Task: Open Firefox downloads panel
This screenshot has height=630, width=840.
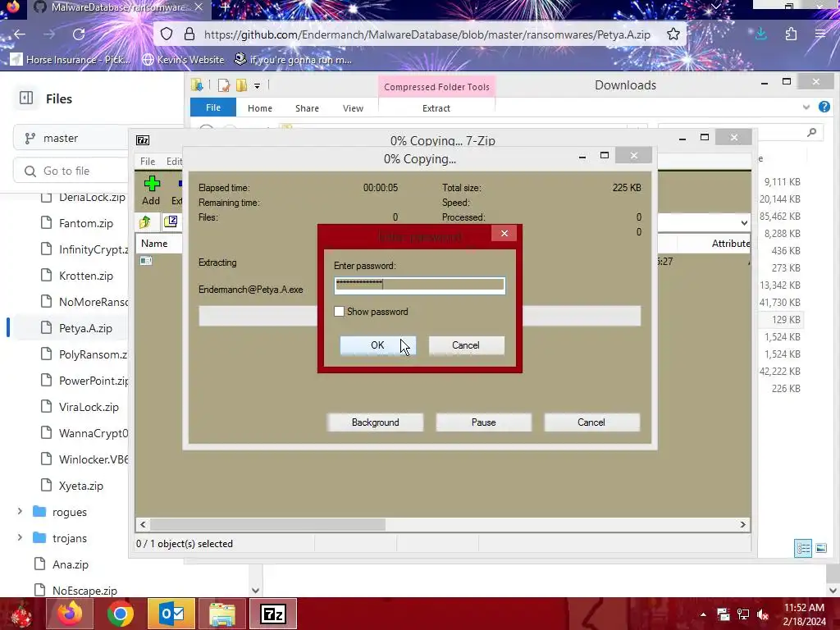Action: coord(760,34)
